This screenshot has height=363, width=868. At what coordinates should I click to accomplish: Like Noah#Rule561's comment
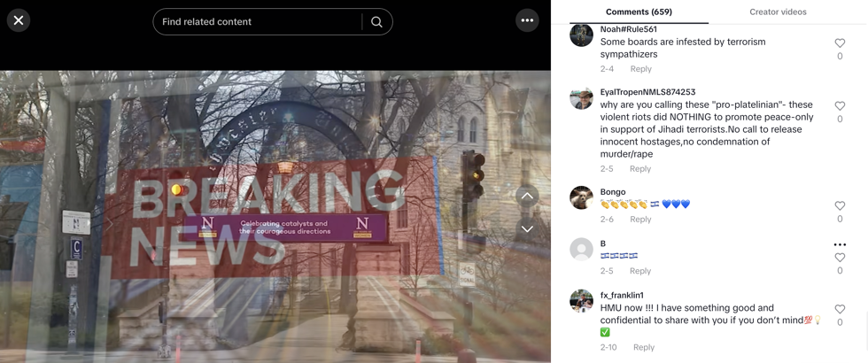[x=840, y=42]
